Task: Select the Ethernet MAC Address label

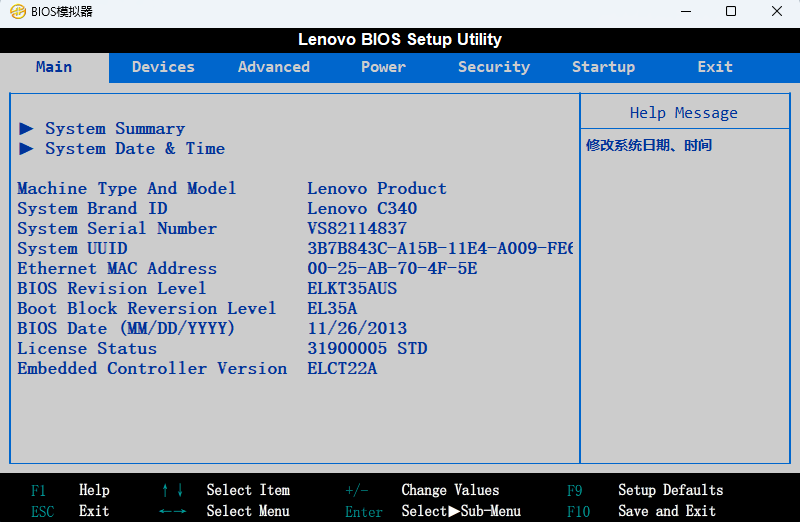Action: [117, 268]
